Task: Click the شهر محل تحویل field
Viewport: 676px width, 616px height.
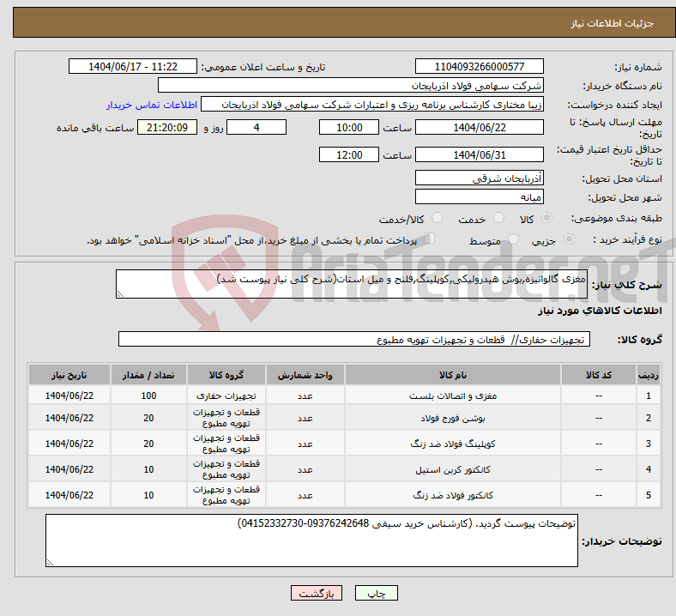Action: tap(480, 196)
